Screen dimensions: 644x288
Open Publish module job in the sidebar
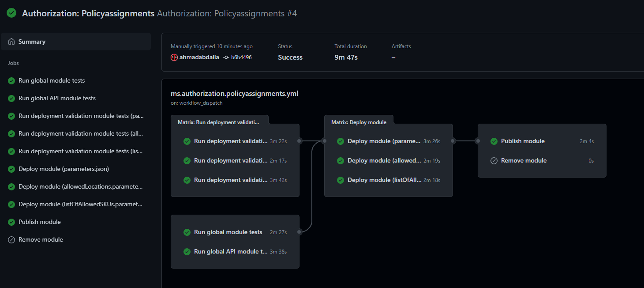[x=40, y=222]
